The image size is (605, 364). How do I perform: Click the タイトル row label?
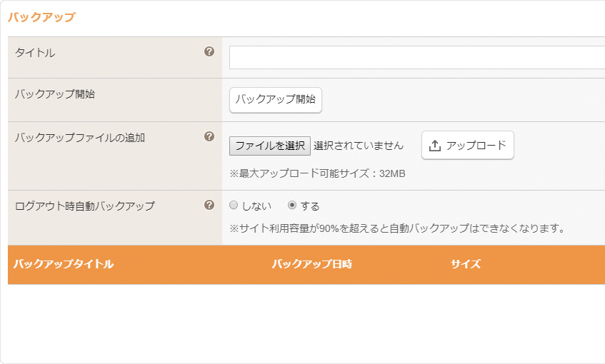click(35, 53)
